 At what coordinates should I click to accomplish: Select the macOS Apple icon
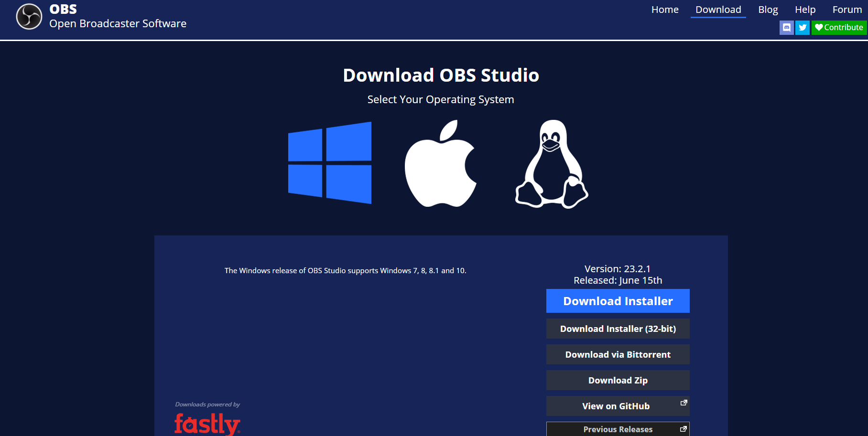click(x=441, y=163)
